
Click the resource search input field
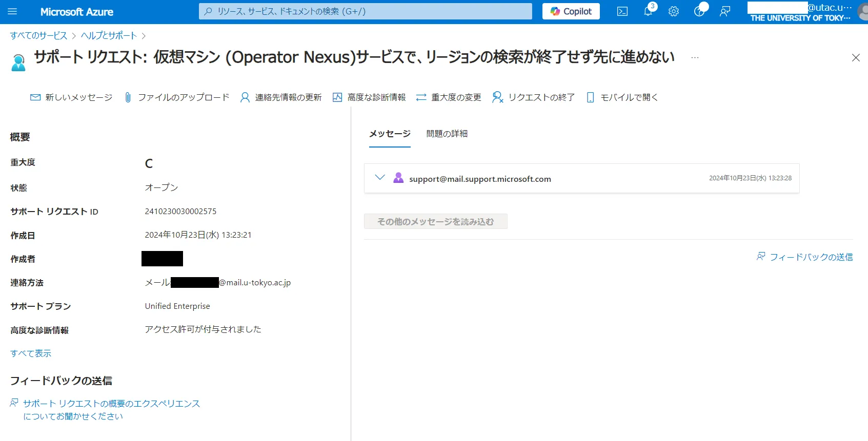coord(365,11)
